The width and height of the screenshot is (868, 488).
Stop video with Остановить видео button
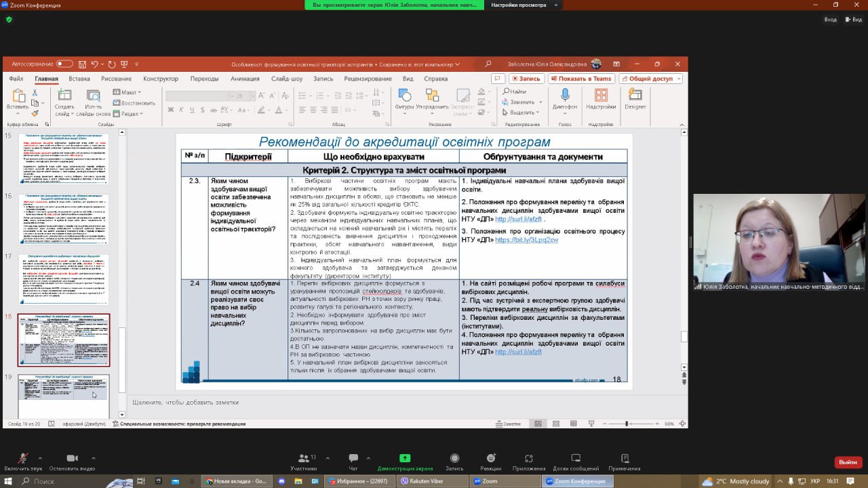click(x=72, y=459)
